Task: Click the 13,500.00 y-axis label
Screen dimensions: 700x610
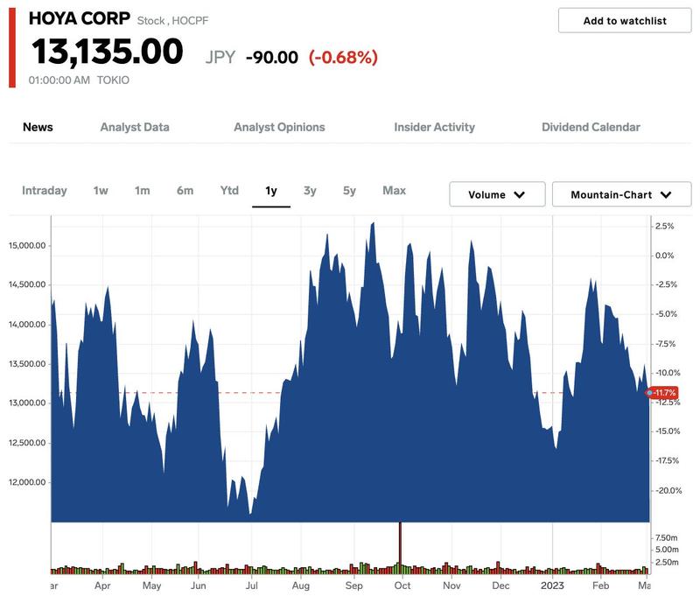Action: tap(27, 364)
